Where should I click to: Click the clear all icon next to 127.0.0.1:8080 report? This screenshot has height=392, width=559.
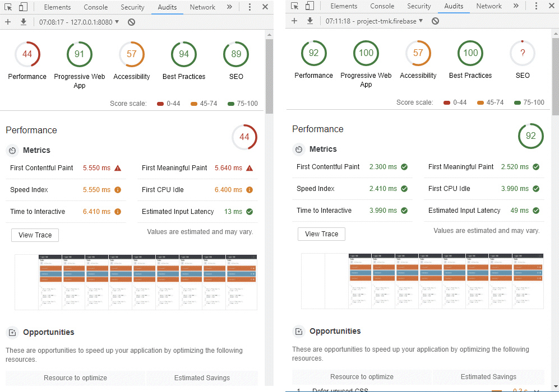(131, 22)
